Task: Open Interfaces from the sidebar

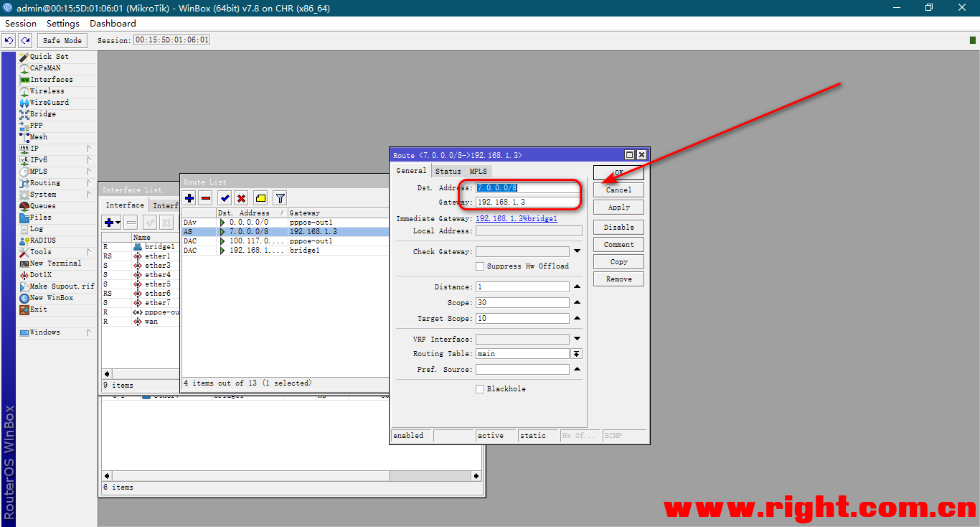Action: pyautogui.click(x=52, y=80)
